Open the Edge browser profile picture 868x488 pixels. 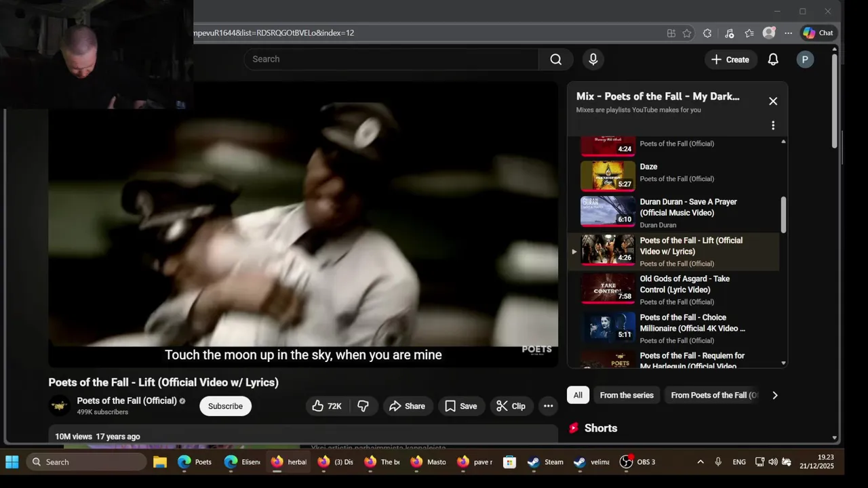point(769,33)
